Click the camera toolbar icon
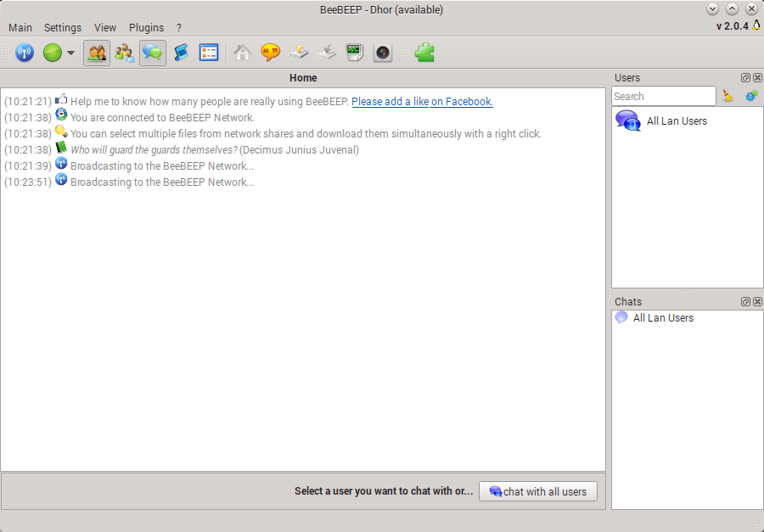The image size is (764, 532). [x=383, y=53]
